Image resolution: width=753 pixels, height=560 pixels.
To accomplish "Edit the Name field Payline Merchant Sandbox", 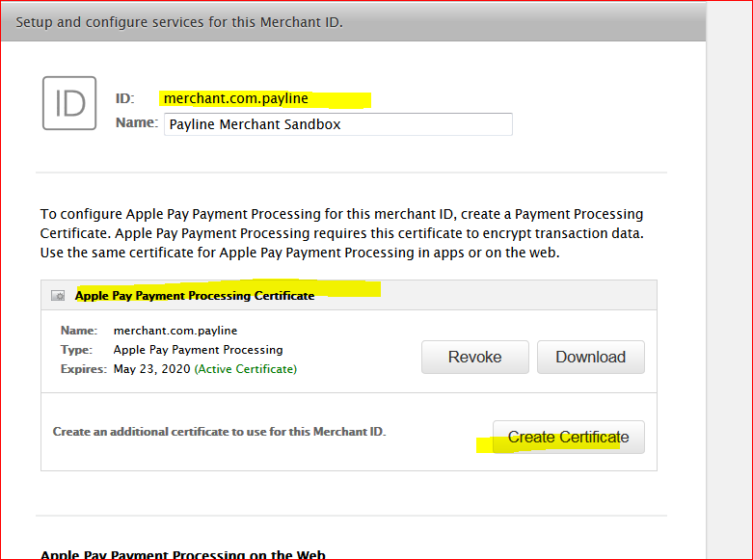I will click(338, 124).
